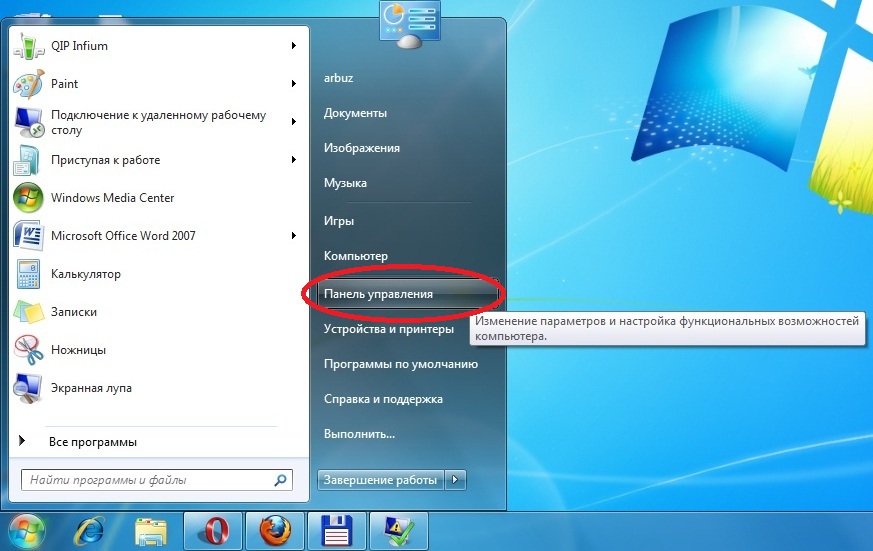Switch to Firefox on the taskbar

click(x=275, y=532)
